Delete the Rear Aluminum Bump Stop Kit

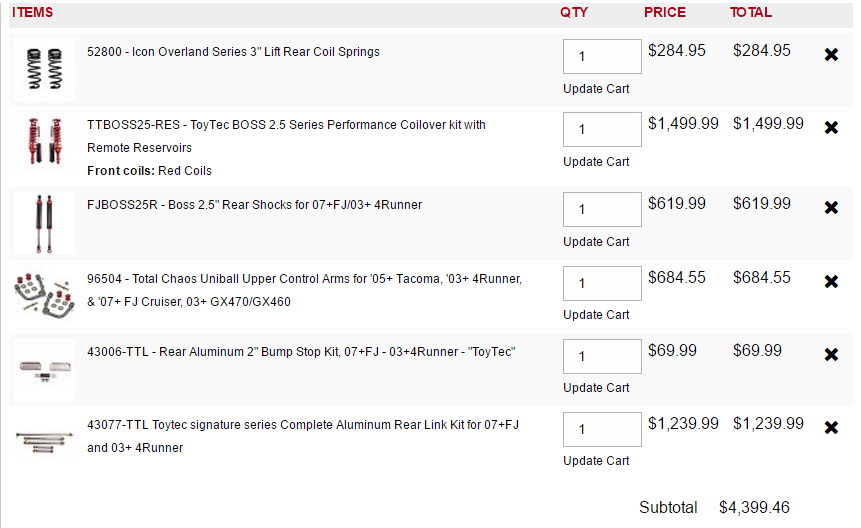(x=831, y=355)
